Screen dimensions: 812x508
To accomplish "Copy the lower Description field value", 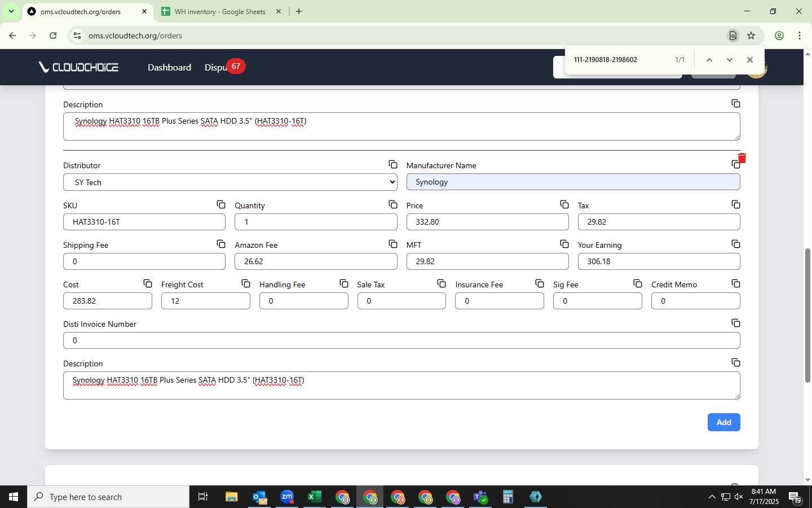I will tap(735, 362).
